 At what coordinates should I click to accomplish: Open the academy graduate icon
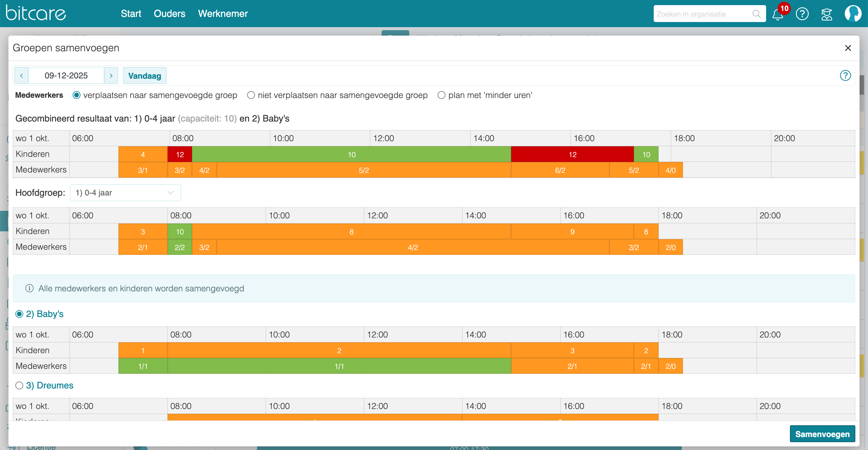pyautogui.click(x=826, y=14)
